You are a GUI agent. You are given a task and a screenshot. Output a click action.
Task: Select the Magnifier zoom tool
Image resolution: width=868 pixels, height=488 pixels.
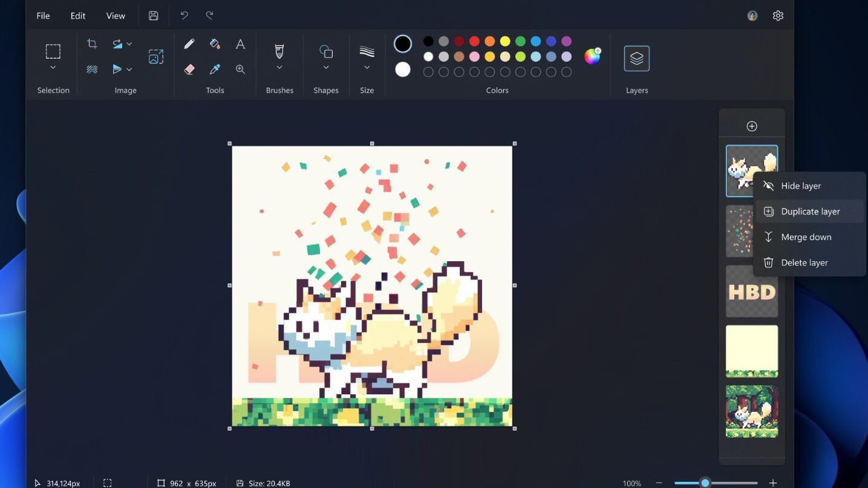[x=240, y=70]
